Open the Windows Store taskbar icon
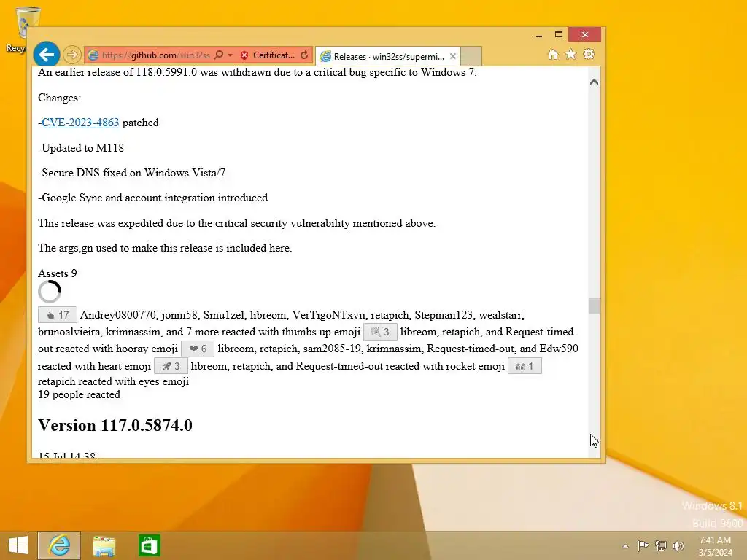Image resolution: width=747 pixels, height=560 pixels. (x=149, y=545)
